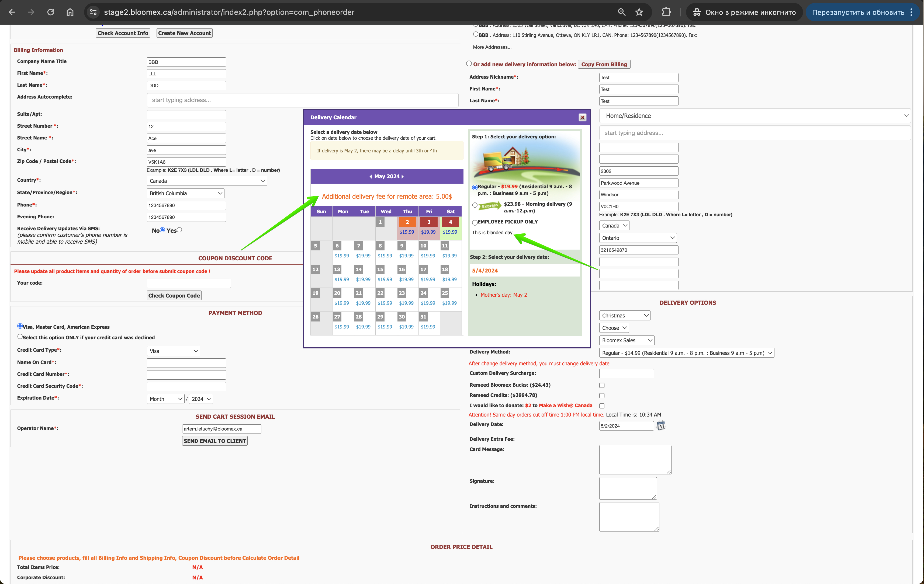
Task: Go back with the browser back arrow
Action: coord(12,12)
